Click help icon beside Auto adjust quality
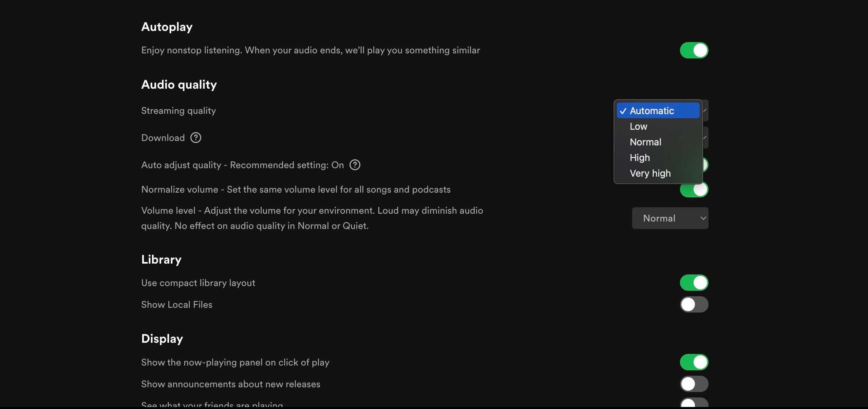Screen dimensions: 868x409 pyautogui.click(x=355, y=165)
